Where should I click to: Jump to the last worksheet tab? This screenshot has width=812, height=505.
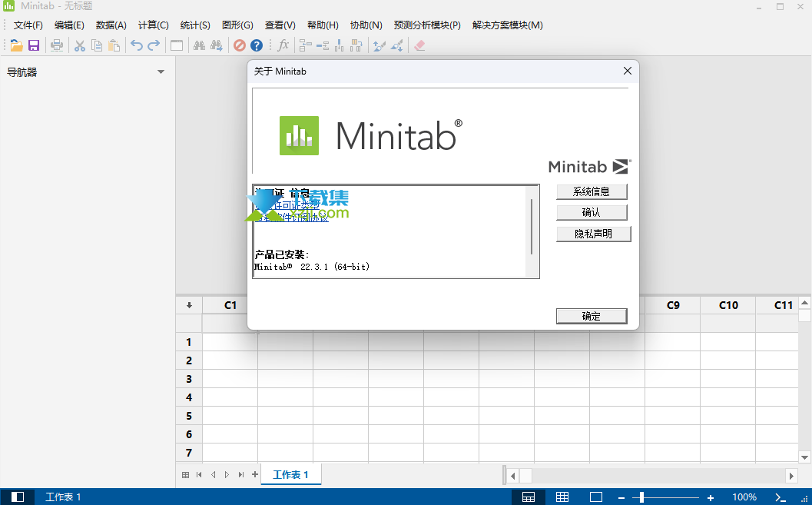pos(240,474)
